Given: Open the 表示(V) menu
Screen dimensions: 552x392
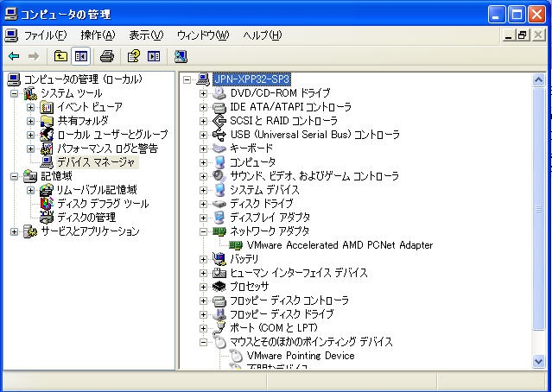Looking at the screenshot, I should (x=145, y=35).
